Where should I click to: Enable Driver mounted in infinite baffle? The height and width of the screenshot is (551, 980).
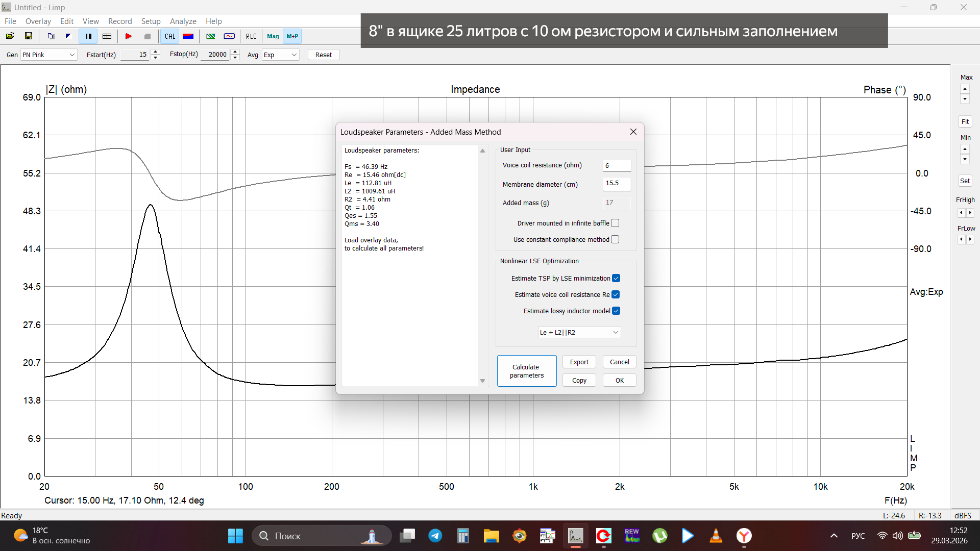pyautogui.click(x=615, y=223)
